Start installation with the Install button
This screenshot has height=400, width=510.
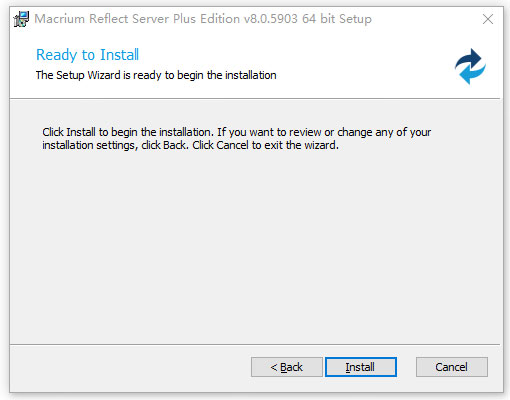pyautogui.click(x=361, y=367)
